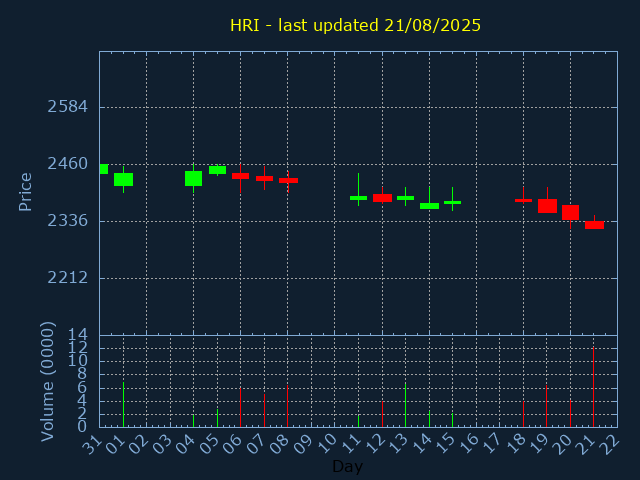Image resolution: width=640 pixels, height=480 pixels.
Task: Select the green candlestick for day 13
Action: [405, 198]
